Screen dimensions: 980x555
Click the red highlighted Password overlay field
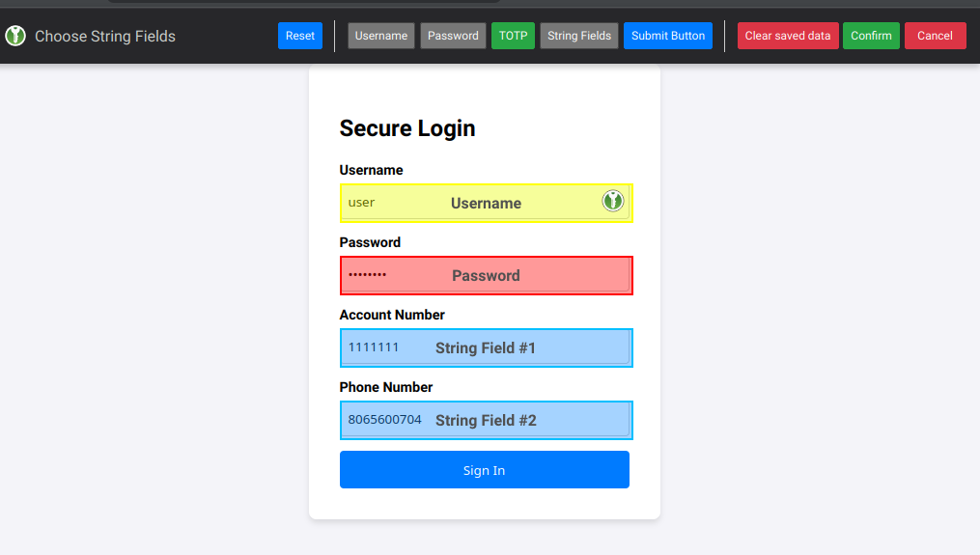pos(486,276)
